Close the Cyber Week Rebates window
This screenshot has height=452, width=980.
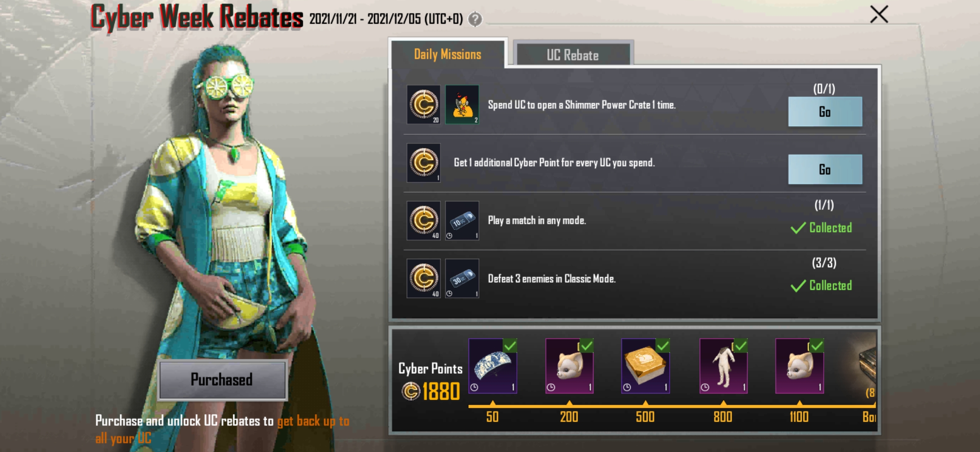click(879, 15)
